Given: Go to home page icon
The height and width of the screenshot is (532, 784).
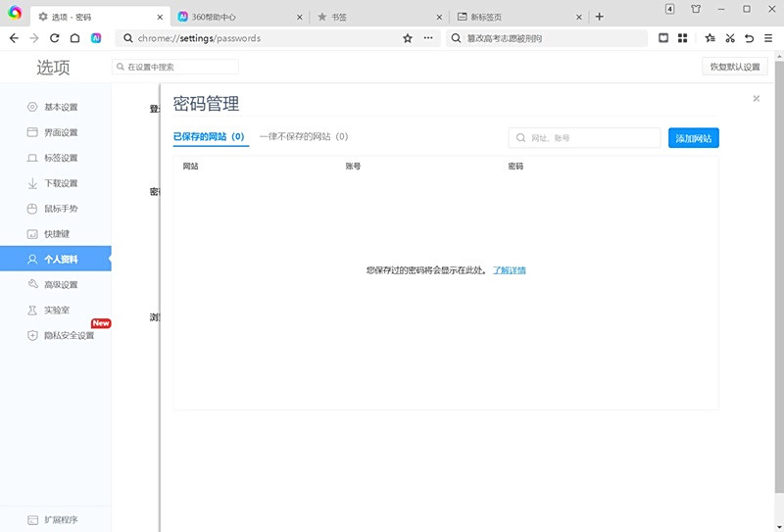Looking at the screenshot, I should click(x=75, y=38).
